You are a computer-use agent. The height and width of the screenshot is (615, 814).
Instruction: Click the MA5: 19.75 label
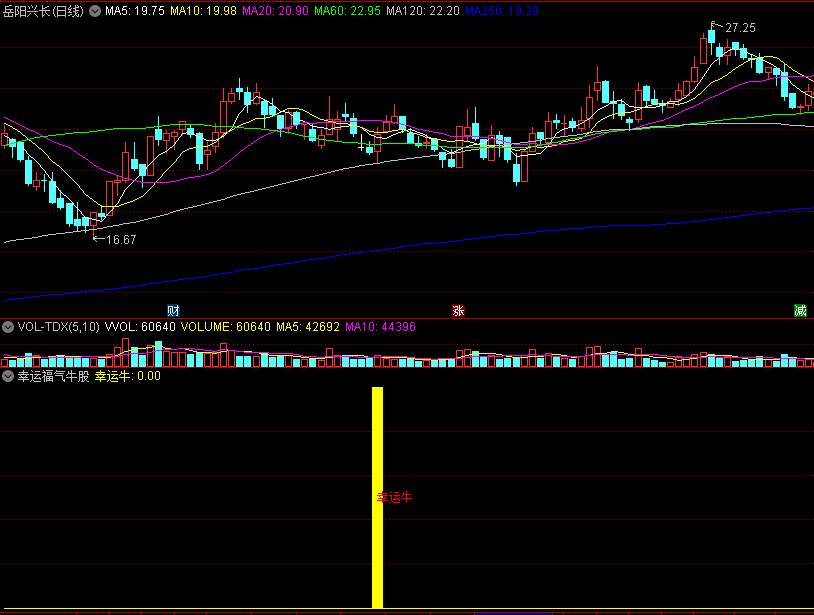point(135,11)
